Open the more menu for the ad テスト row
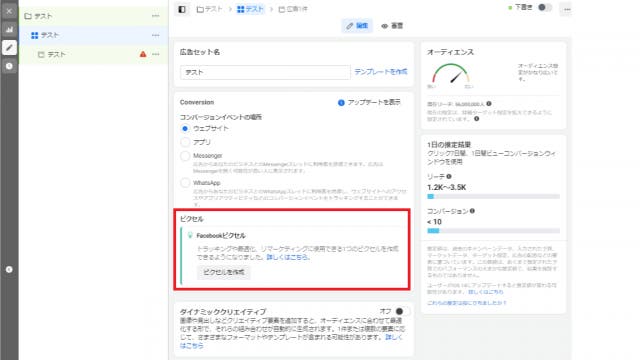The image size is (640, 360). coord(156,54)
